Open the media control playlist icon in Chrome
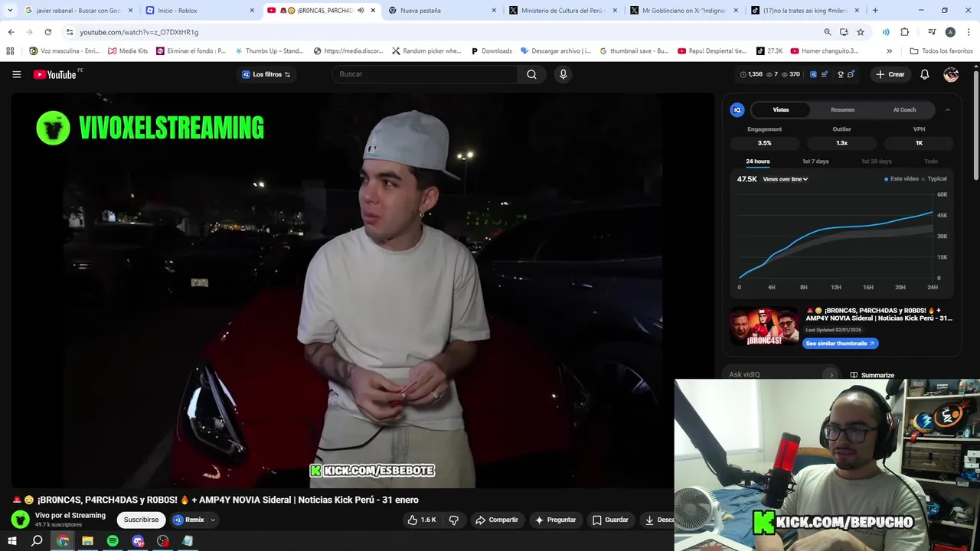 932,32
